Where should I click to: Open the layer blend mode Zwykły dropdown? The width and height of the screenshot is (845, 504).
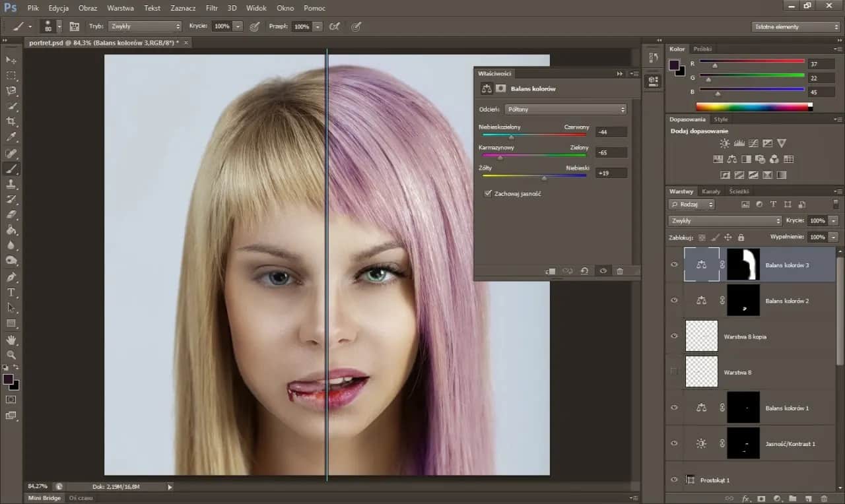coord(724,220)
